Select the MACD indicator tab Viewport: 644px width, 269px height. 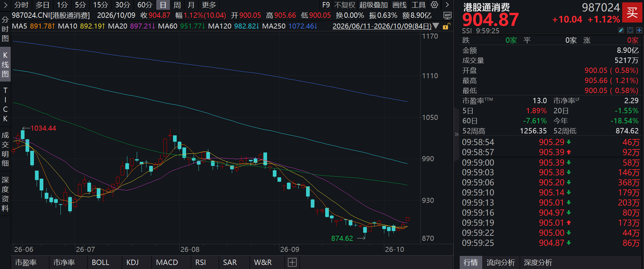(x=167, y=262)
